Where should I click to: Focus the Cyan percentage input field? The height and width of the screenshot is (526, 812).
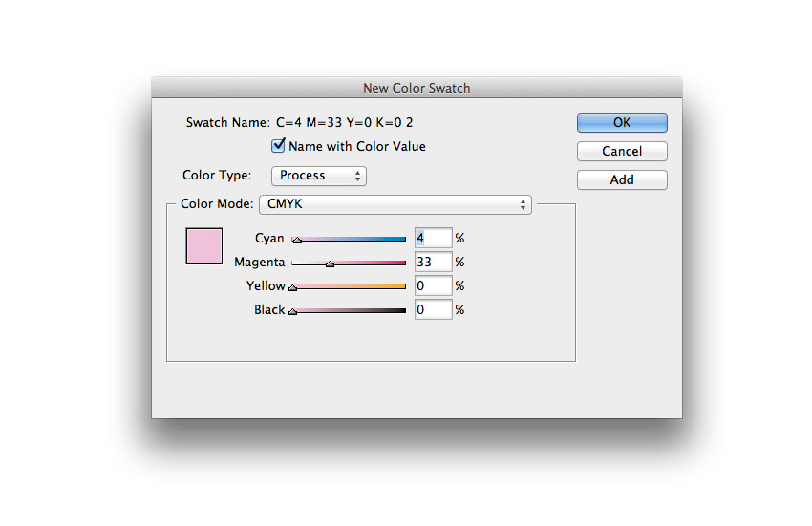coord(433,238)
